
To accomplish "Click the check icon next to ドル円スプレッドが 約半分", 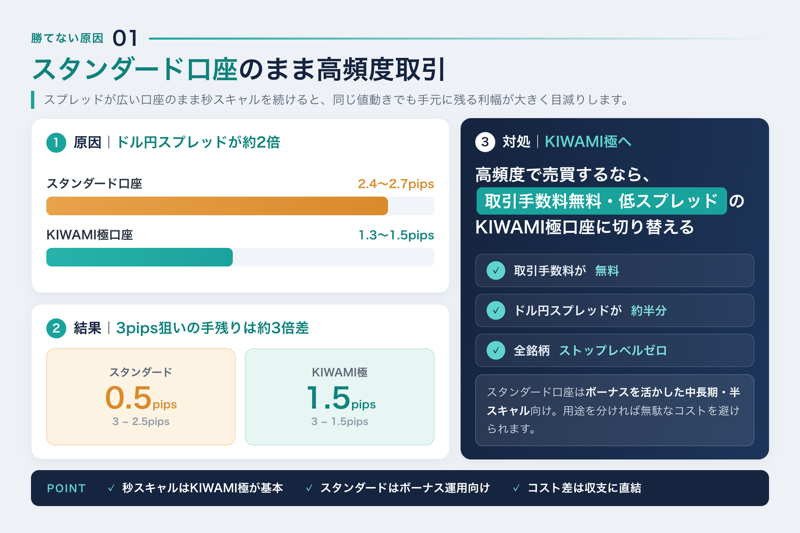I will pos(495,310).
